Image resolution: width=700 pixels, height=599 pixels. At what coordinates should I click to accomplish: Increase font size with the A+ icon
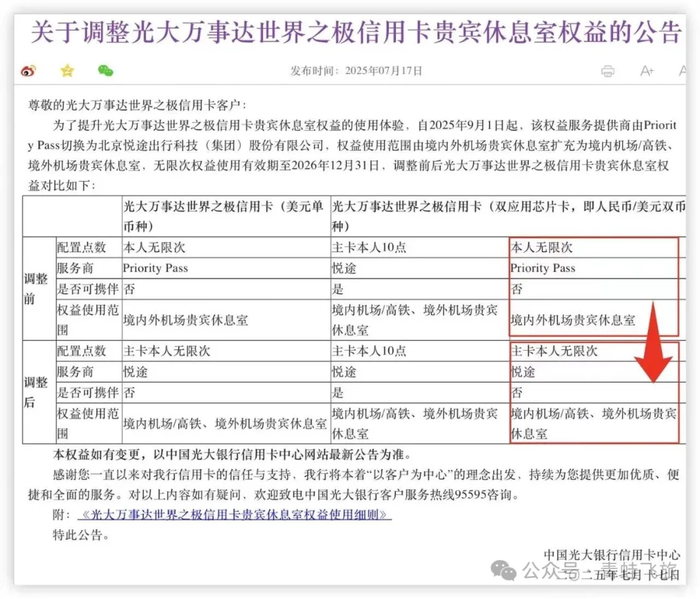(x=646, y=71)
